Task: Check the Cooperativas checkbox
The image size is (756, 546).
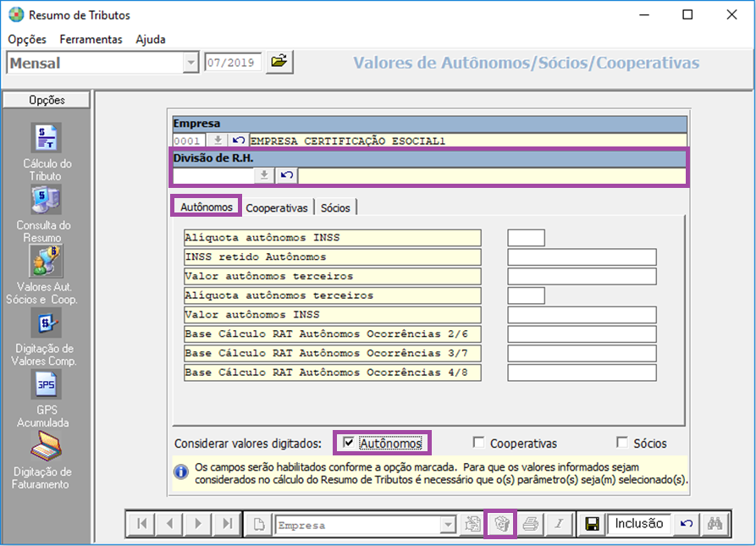Action: click(478, 443)
